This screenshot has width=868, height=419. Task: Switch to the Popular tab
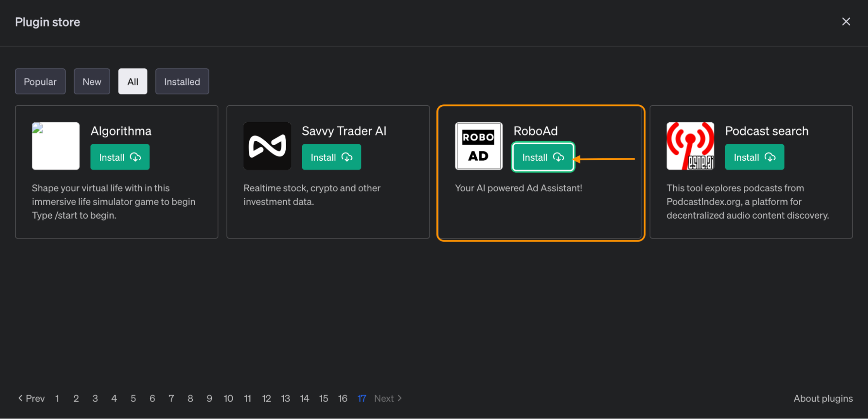40,82
